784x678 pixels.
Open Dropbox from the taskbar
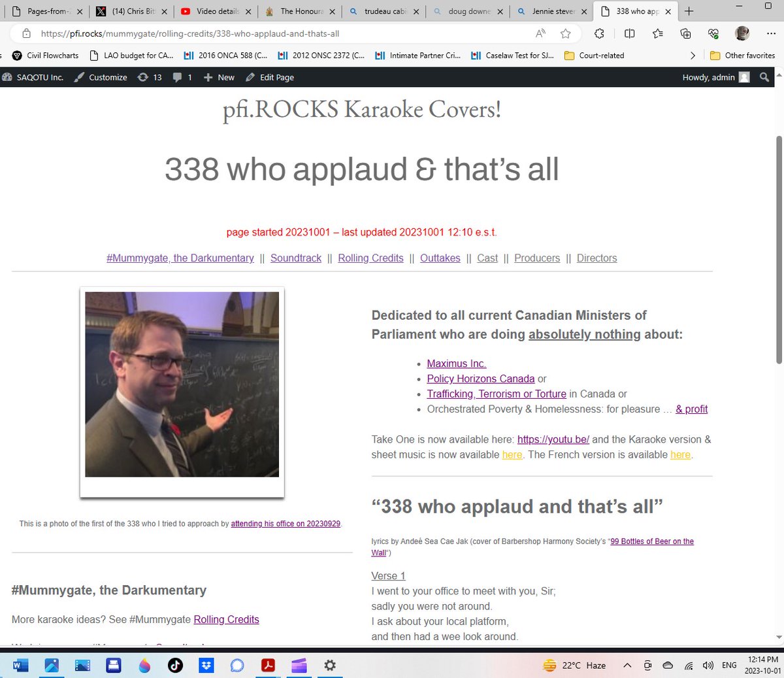click(206, 666)
